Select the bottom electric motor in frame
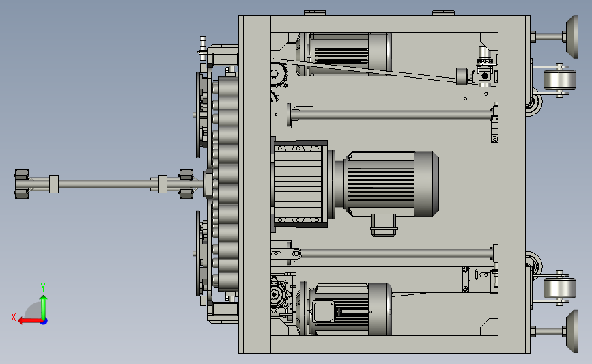 [344, 309]
